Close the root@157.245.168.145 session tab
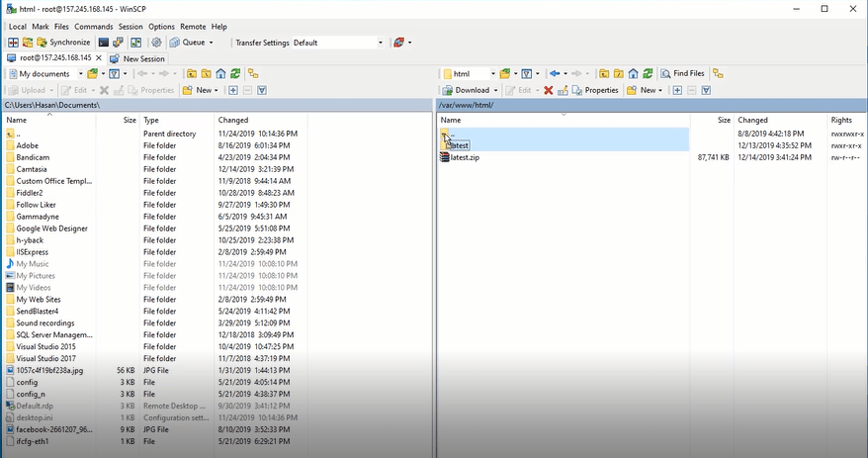Viewport: 868px width, 458px height. tap(99, 57)
